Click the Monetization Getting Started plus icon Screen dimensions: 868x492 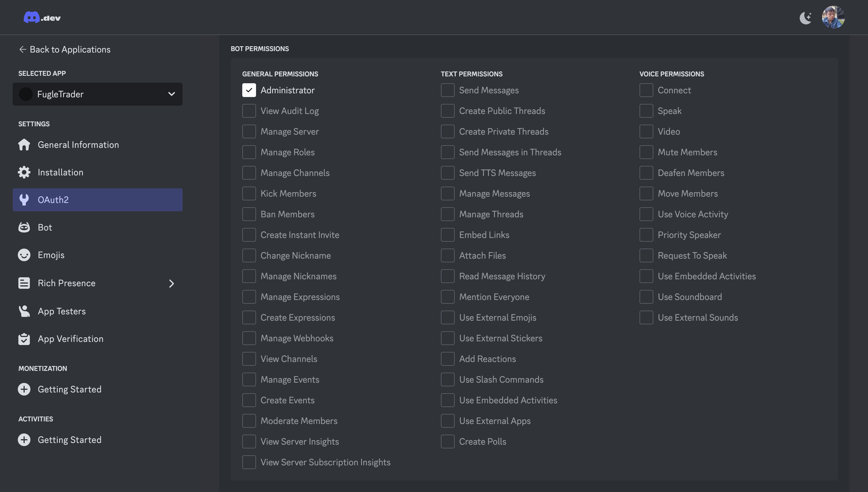click(24, 389)
